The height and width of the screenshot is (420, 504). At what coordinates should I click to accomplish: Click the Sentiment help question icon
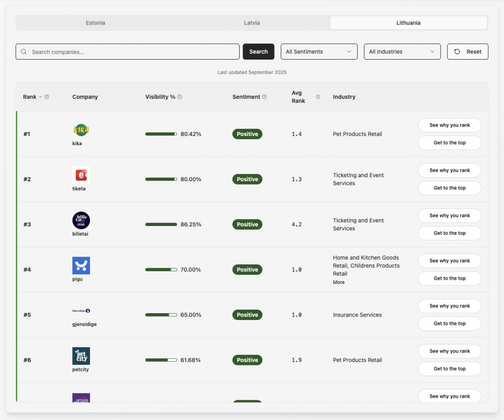[264, 97]
